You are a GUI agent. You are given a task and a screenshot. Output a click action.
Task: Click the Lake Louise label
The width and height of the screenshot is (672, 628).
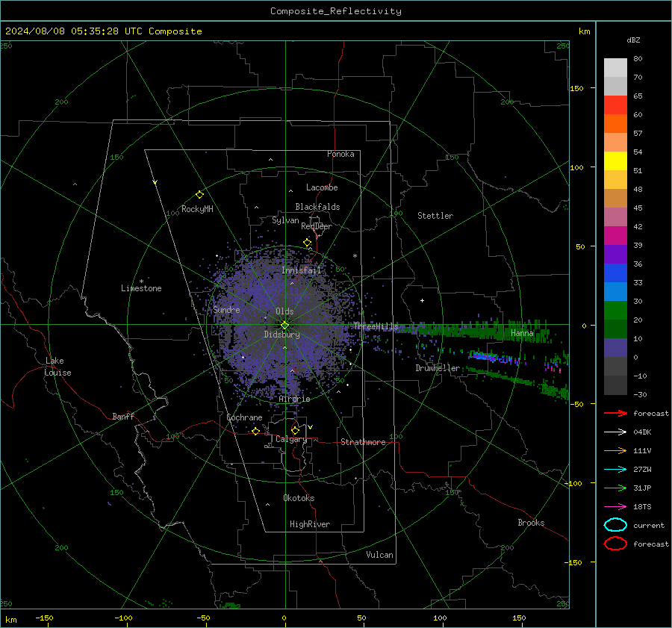(57, 367)
